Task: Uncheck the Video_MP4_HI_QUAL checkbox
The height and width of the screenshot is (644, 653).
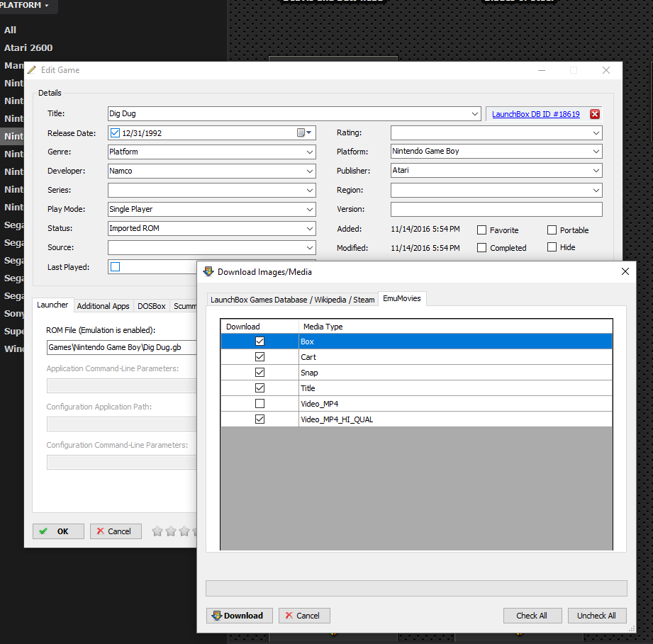Action: point(260,419)
